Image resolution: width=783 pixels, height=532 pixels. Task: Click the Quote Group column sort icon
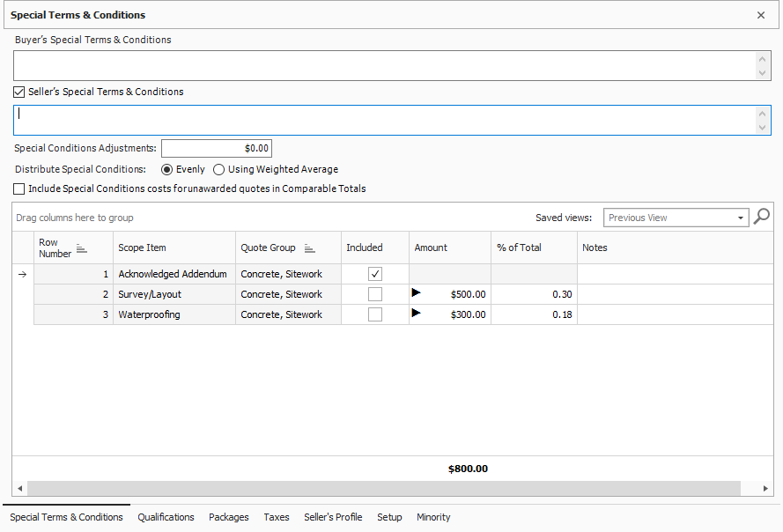310,248
